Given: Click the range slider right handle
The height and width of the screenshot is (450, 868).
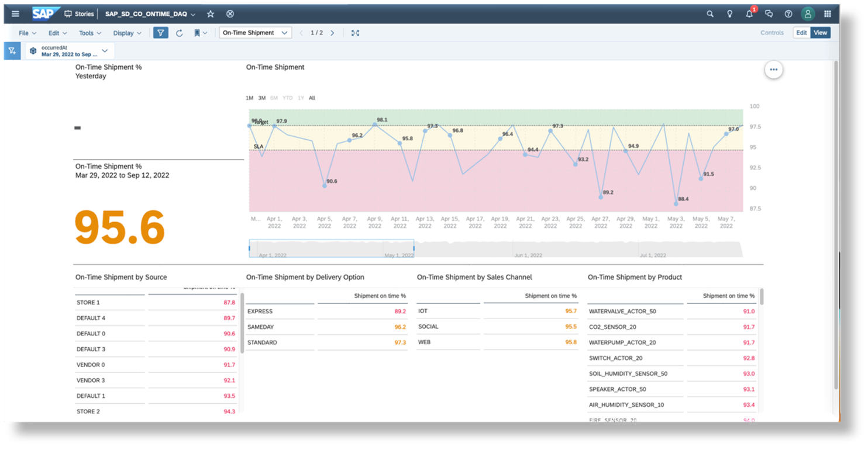Looking at the screenshot, I should tap(414, 248).
